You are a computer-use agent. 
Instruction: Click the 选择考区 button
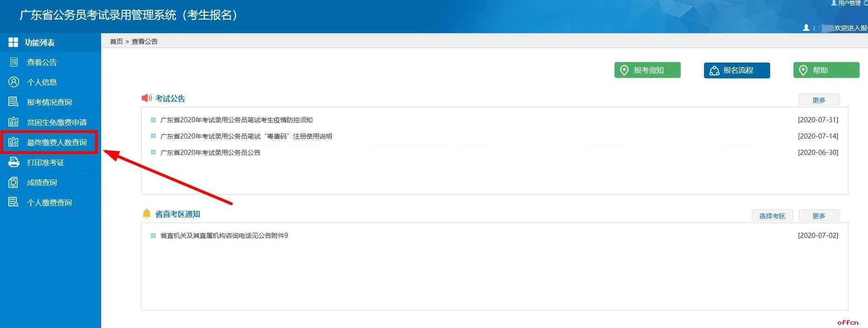772,216
